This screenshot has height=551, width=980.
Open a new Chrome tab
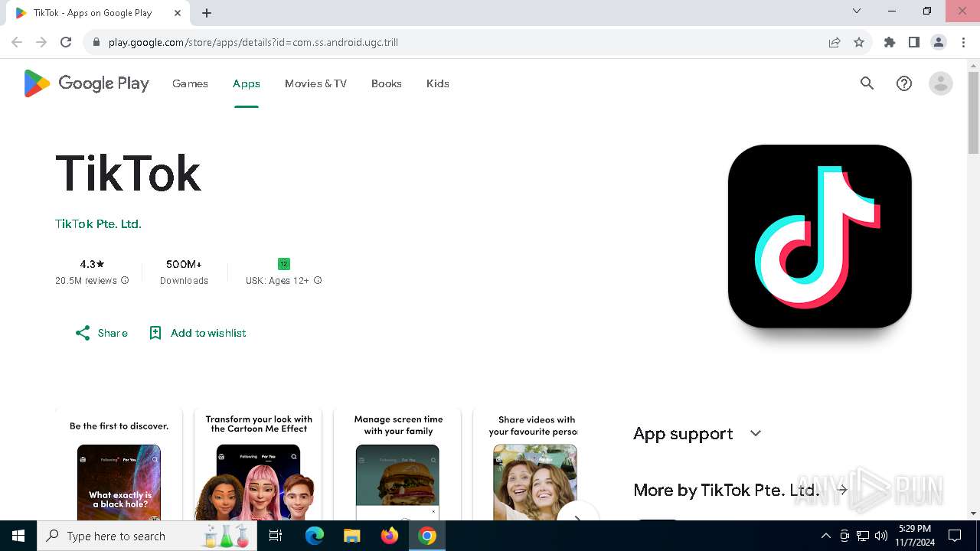tap(207, 13)
